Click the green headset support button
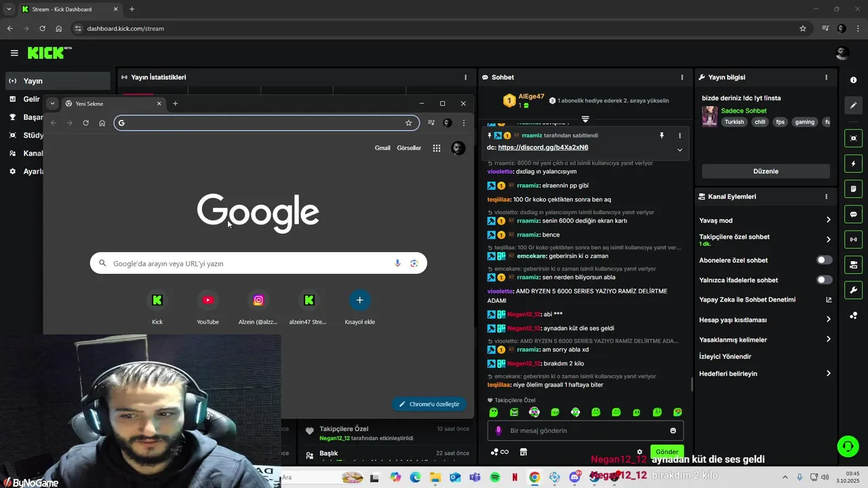This screenshot has height=488, width=868. point(848,446)
